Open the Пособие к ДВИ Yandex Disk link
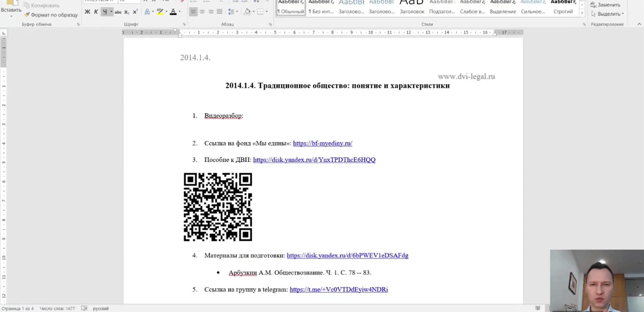This screenshot has width=644, height=312. (314, 160)
